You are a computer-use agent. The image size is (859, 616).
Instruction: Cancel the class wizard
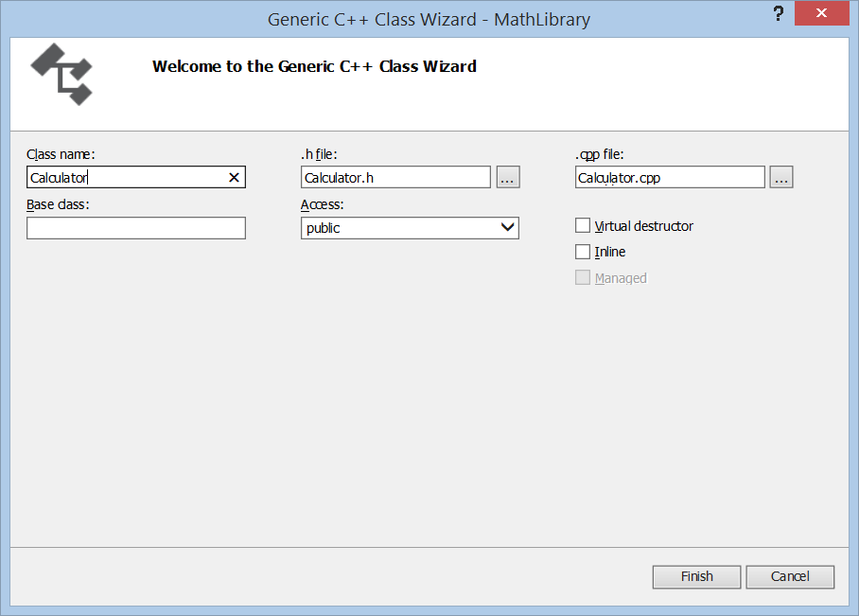[x=790, y=576]
